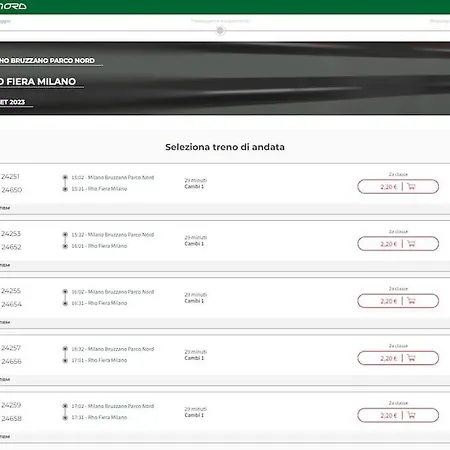This screenshot has height=450, width=450.
Task: Click cart icon for the 17:02 departure
Action: click(411, 415)
